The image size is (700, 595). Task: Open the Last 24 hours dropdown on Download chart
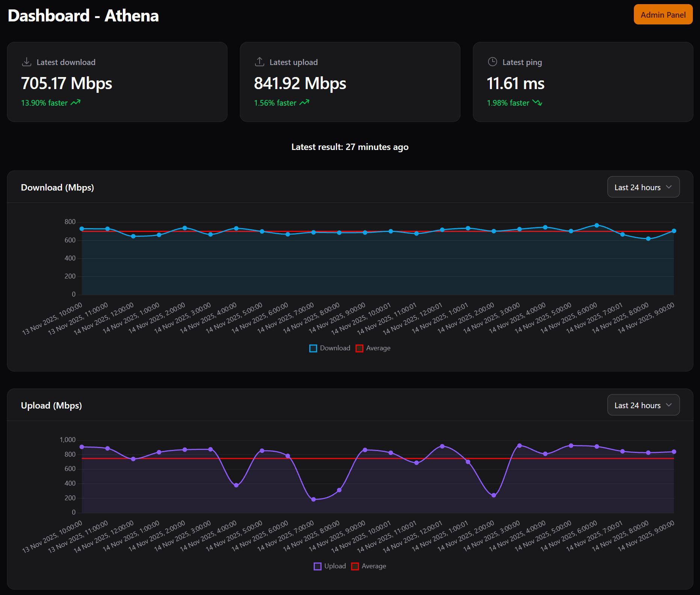click(x=643, y=187)
